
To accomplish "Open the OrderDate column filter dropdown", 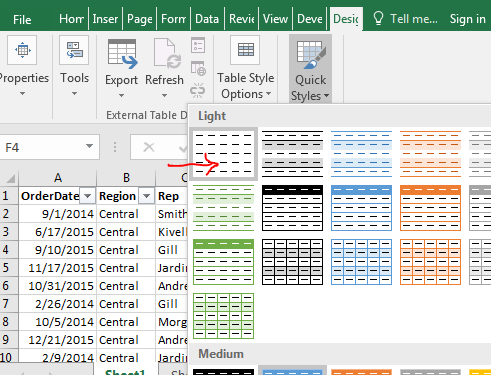I will click(x=87, y=196).
